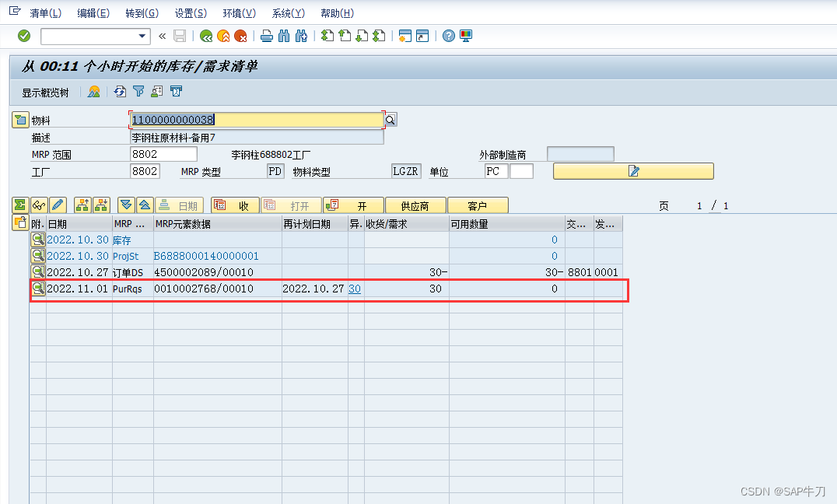This screenshot has height=504, width=837.
Task: Open details icon for PurRqs row
Action: (x=38, y=289)
